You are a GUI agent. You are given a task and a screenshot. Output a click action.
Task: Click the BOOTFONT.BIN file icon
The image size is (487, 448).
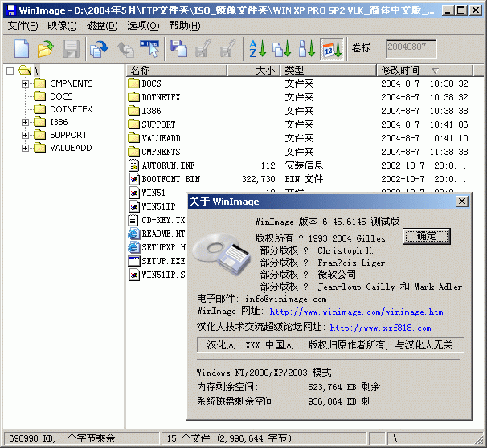point(134,179)
